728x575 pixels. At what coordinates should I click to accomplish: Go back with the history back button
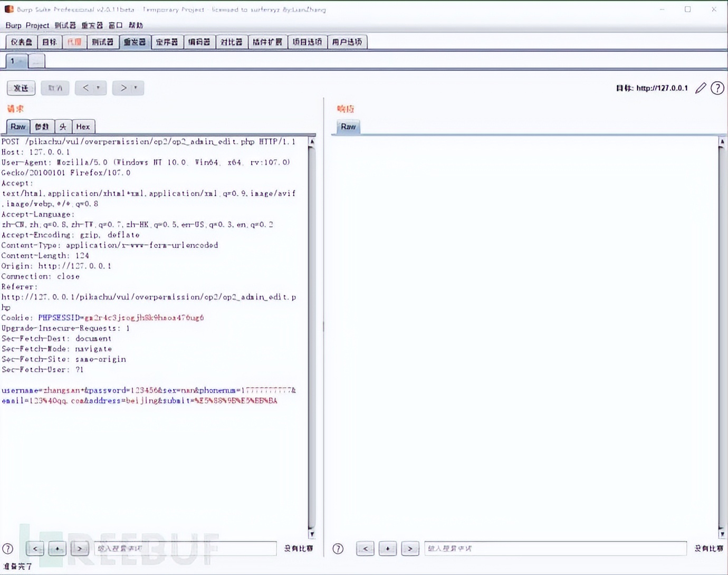click(85, 88)
